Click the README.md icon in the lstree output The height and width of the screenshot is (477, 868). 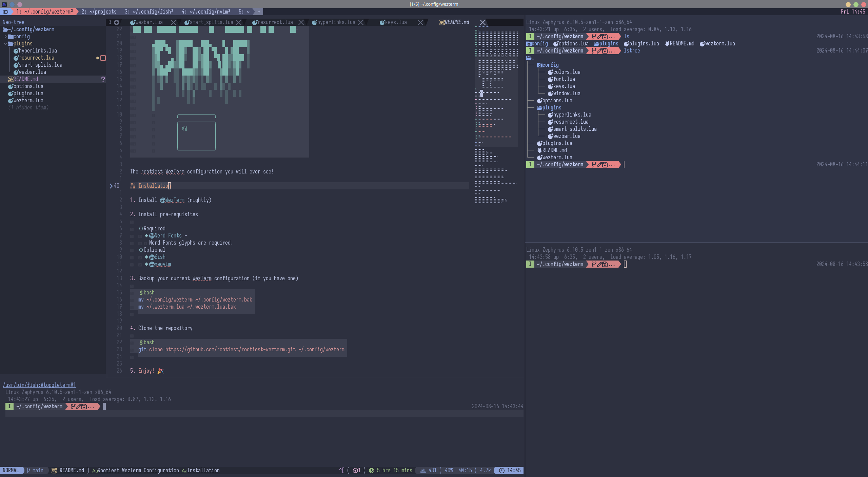(539, 150)
